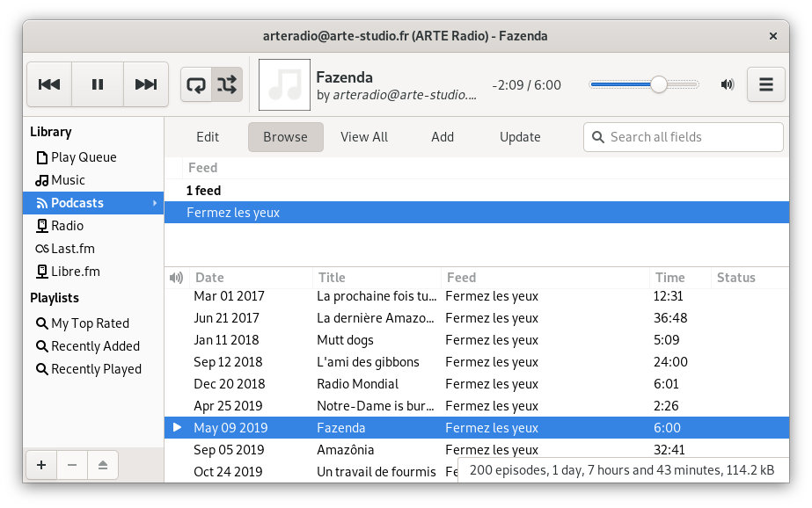This screenshot has width=812, height=508.
Task: Pause the playing podcast episode
Action: (98, 84)
